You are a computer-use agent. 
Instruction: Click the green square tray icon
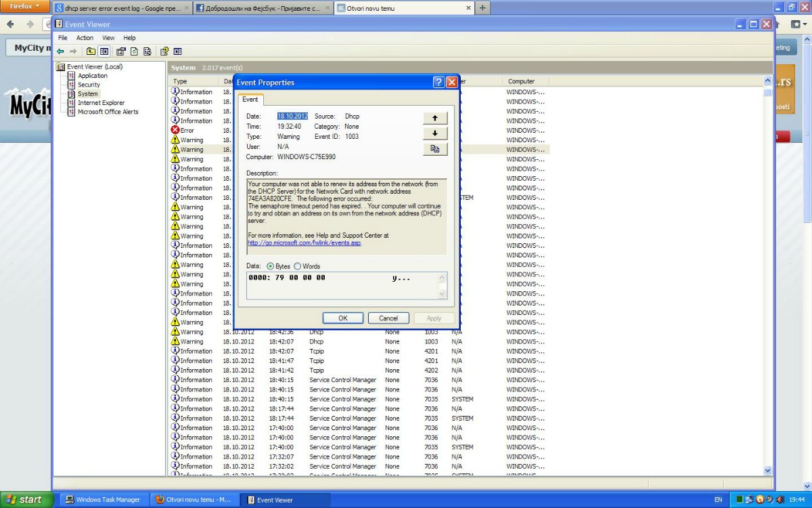(x=740, y=500)
